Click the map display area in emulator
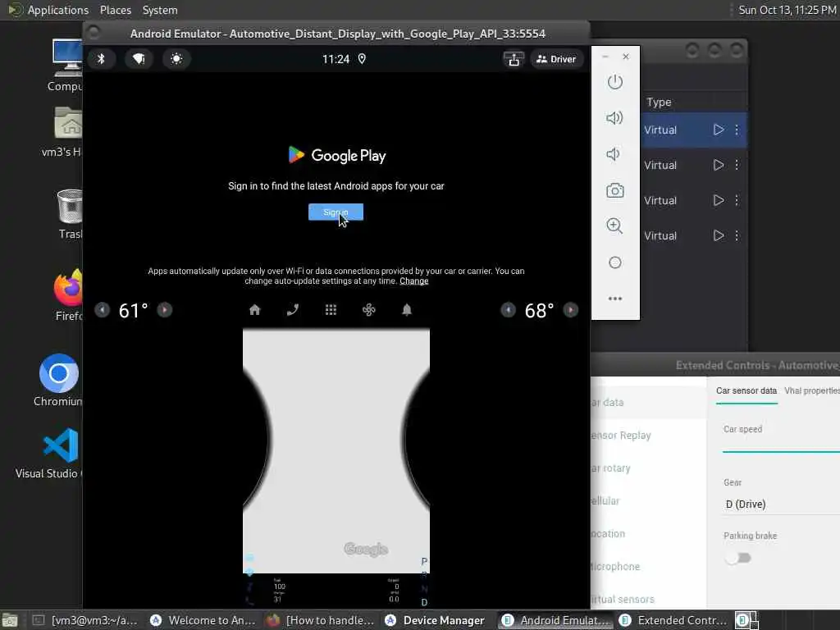This screenshot has width=840, height=630. (x=336, y=451)
